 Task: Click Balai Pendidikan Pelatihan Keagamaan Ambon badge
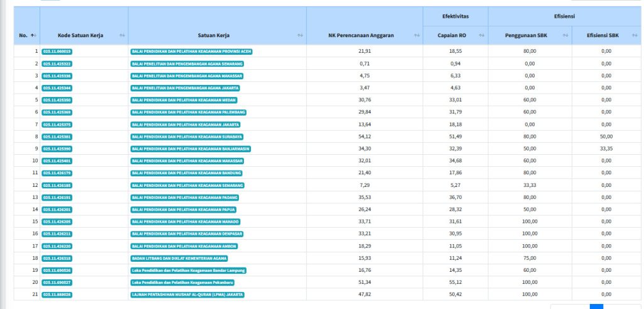(x=184, y=246)
